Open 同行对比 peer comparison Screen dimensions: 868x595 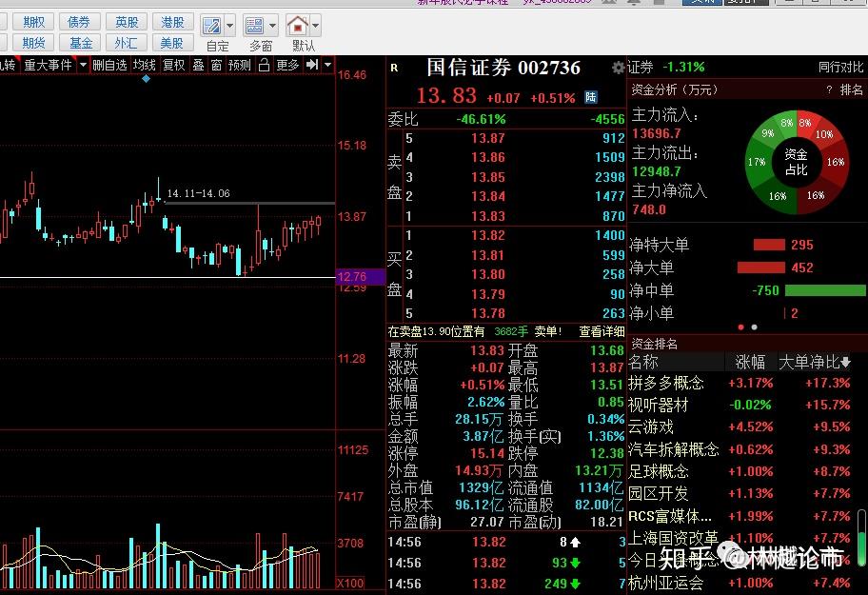click(841, 68)
